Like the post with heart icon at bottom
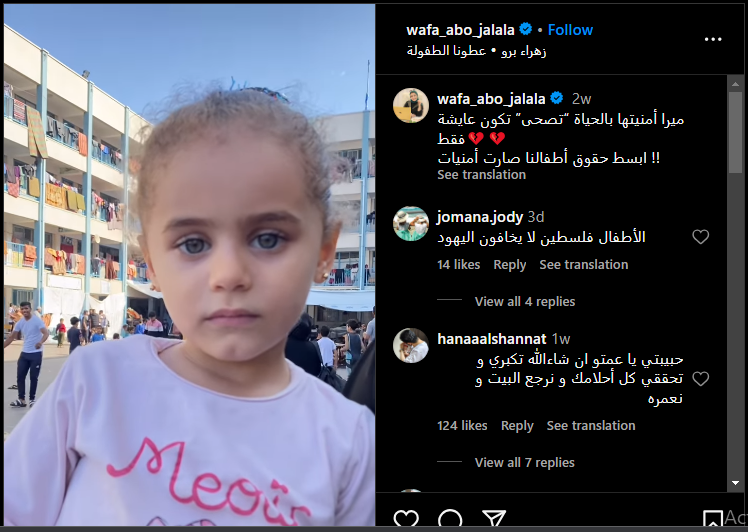 (406, 519)
